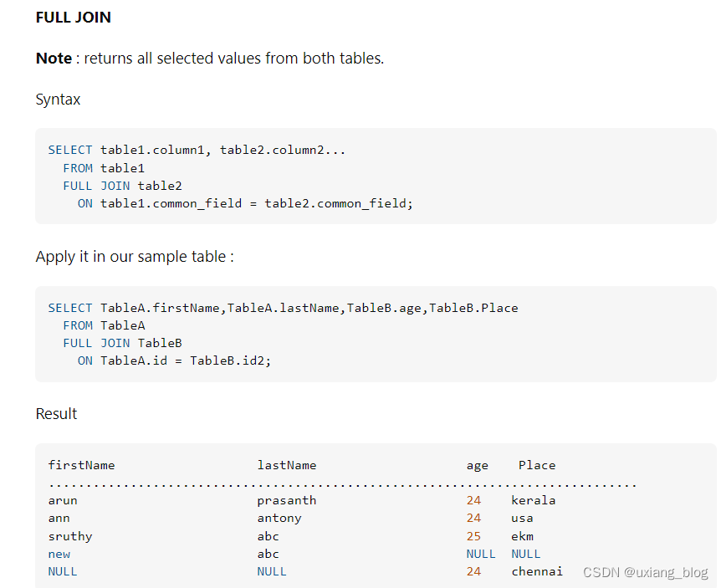This screenshot has height=588, width=721.
Task: Click 'FROM table1' in the syntax code
Action: 104,168
